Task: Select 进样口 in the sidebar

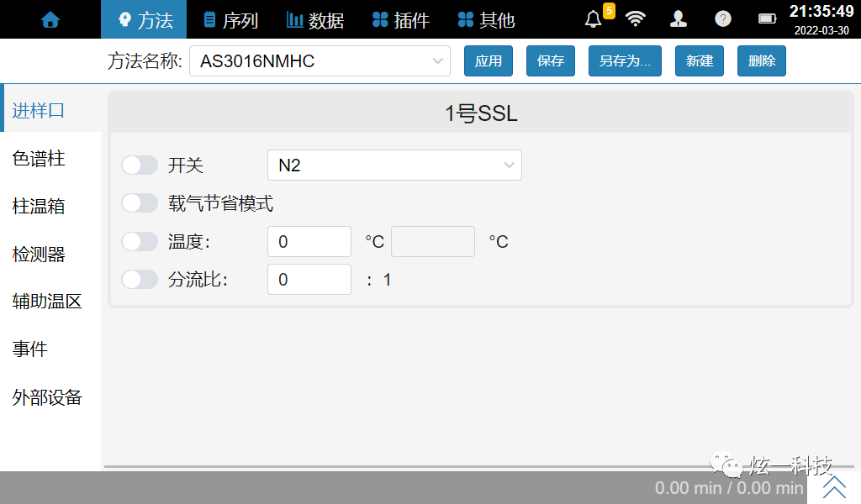Action: [50, 110]
